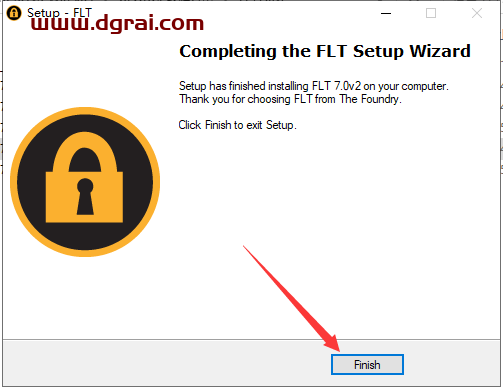Click the gray footer bar left of Finish
The height and width of the screenshot is (389, 503).
point(167,364)
